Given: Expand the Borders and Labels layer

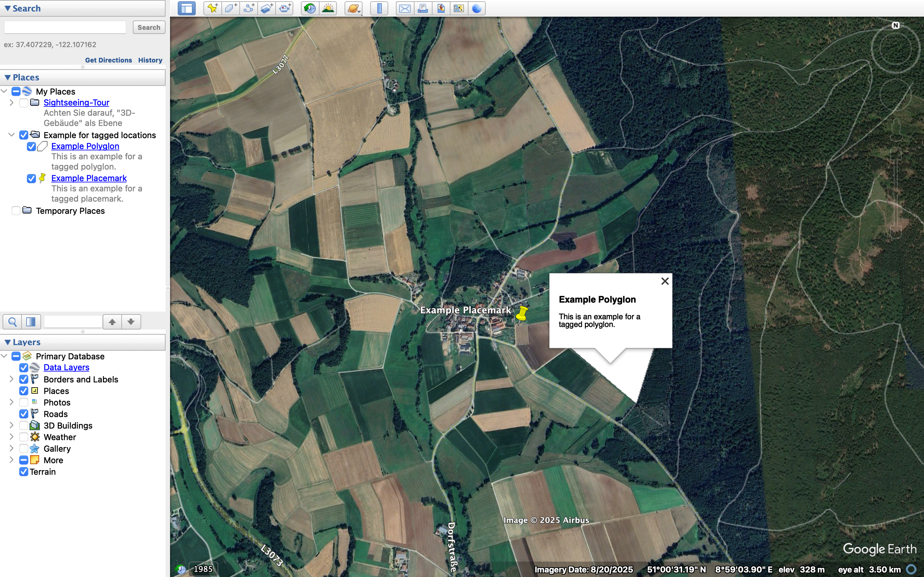Looking at the screenshot, I should click(x=12, y=379).
